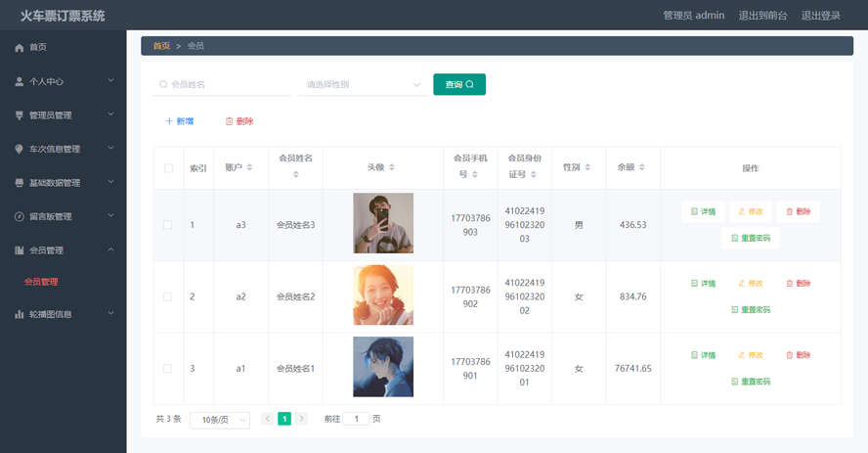Click the sort arrows on the 余额 column
Viewport: 868px width, 453px height.
click(x=642, y=167)
